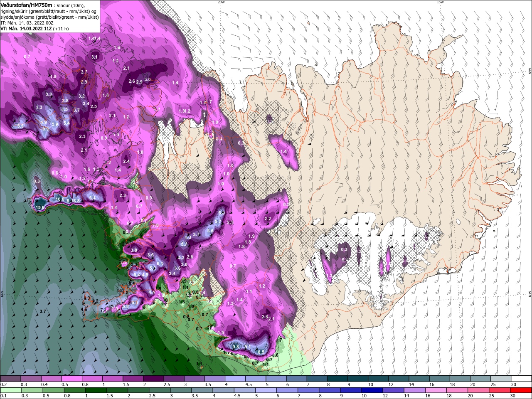Click the 20W longitude label
Screen dimensions: 532x399
pos(221,2)
